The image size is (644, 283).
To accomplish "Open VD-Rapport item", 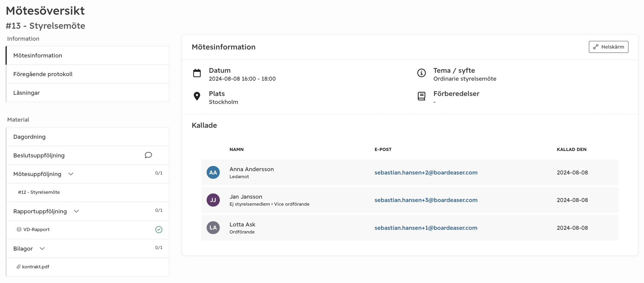I will 88,230.
